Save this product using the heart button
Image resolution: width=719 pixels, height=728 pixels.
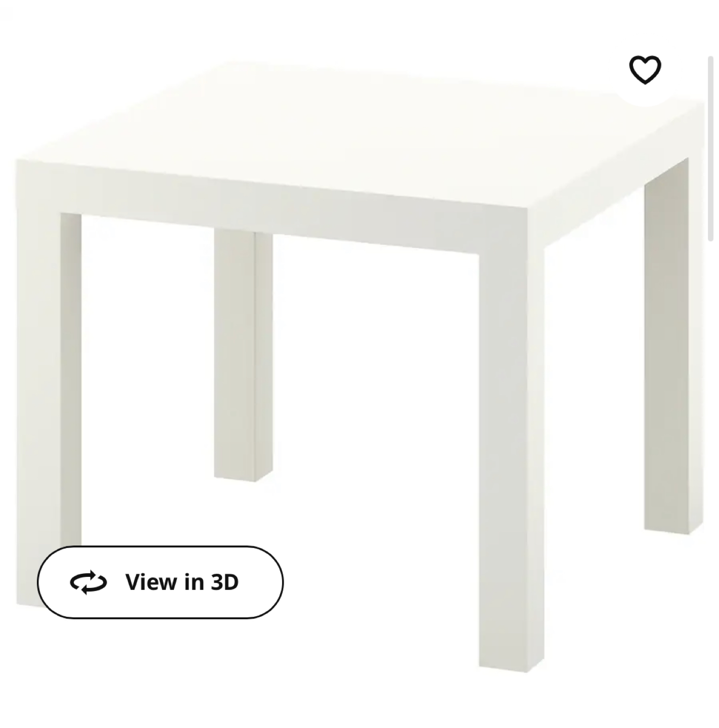645,70
